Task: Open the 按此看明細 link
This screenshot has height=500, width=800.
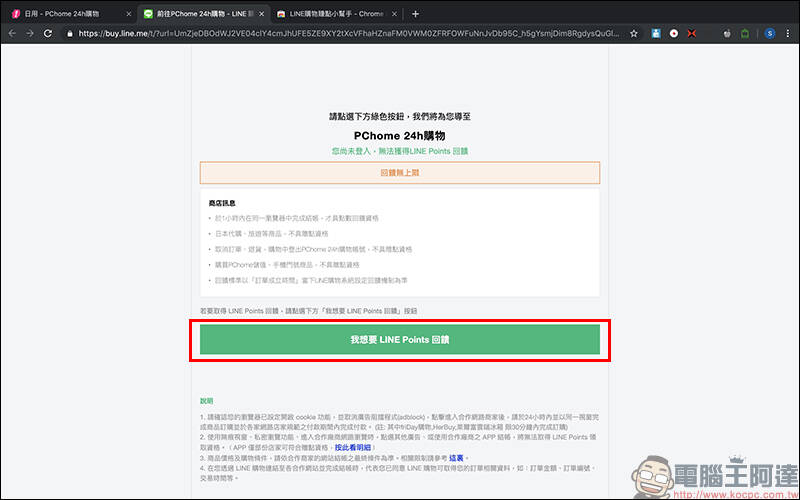Action: click(x=353, y=447)
